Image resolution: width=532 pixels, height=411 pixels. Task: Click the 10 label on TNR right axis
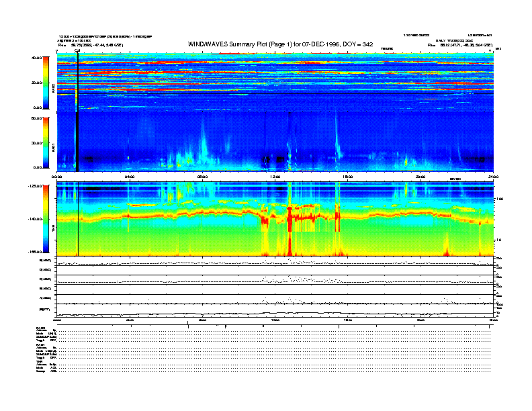click(x=498, y=240)
